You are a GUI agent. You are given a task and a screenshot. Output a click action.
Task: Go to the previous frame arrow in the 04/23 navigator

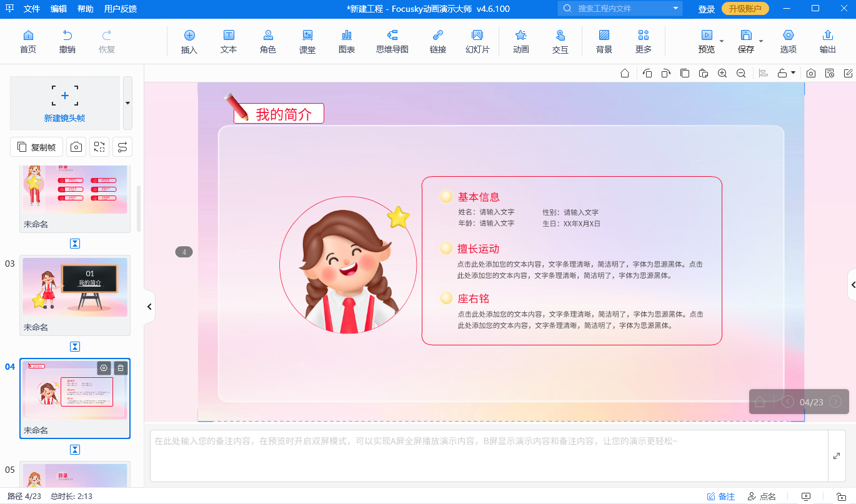[x=788, y=402]
